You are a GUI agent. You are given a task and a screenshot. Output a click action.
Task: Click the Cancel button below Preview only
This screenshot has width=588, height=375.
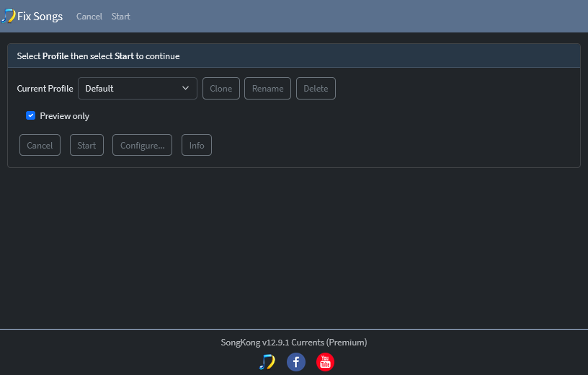tap(40, 145)
